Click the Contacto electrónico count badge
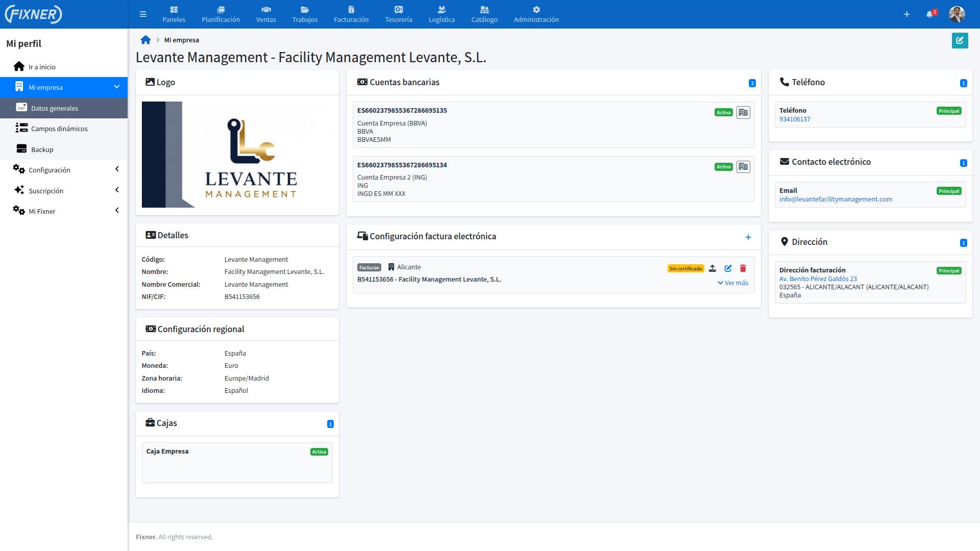Screen dimensions: 980x551 coord(963,163)
